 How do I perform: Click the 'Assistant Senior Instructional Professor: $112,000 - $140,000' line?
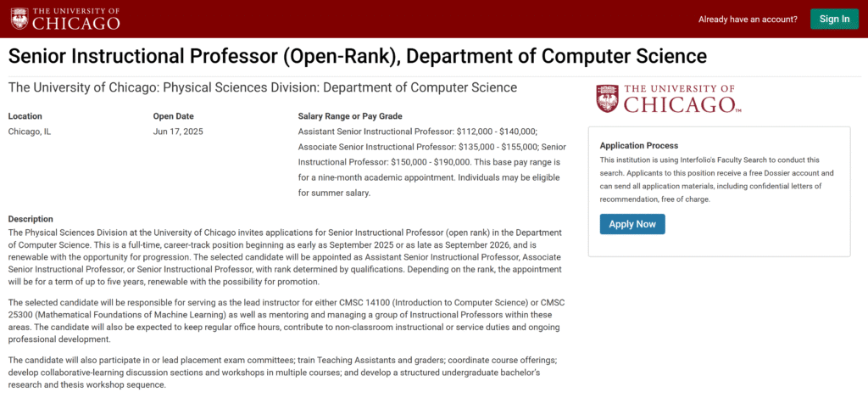[x=417, y=132]
